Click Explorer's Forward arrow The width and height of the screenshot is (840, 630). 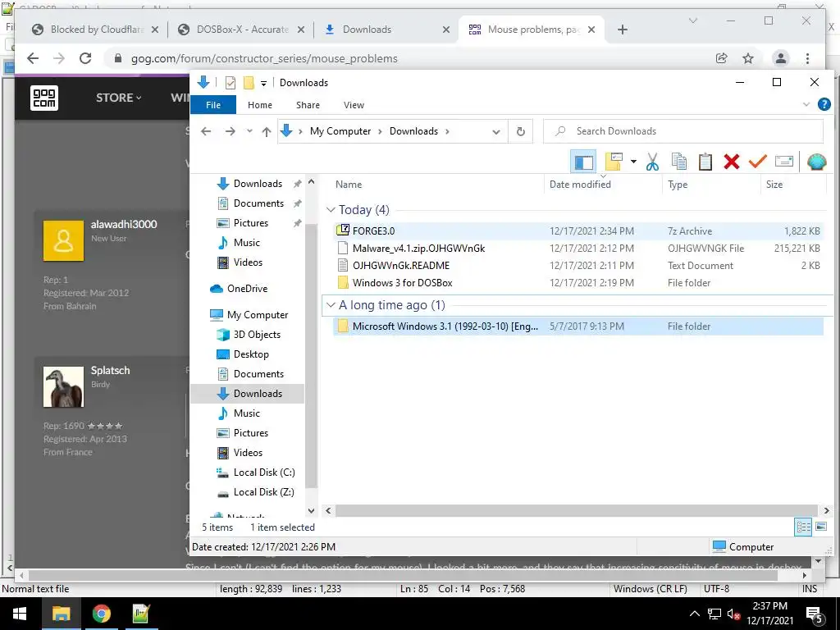(x=231, y=131)
